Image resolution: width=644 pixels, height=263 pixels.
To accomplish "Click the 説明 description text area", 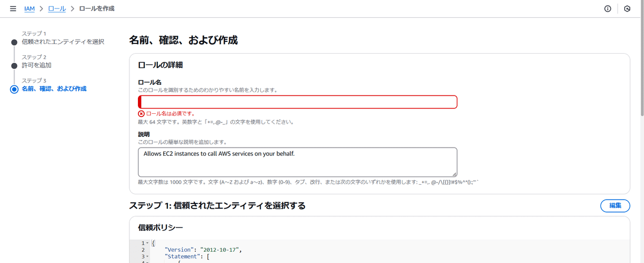I will tap(297, 162).
